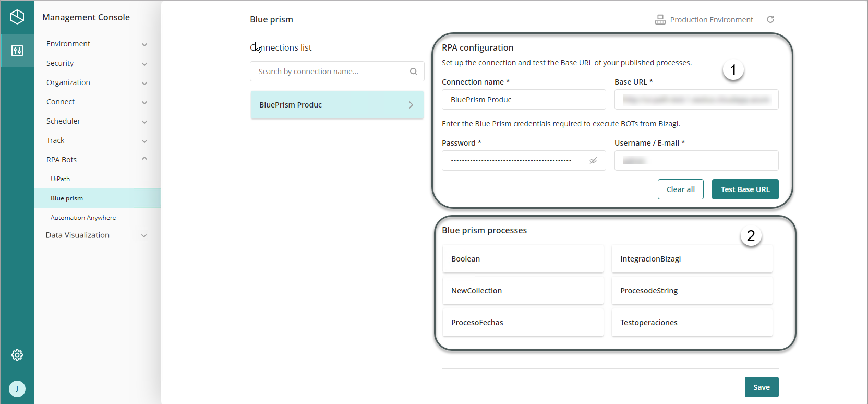Focus the Connection name field
Viewport: 868px width, 404px height.
tap(524, 100)
